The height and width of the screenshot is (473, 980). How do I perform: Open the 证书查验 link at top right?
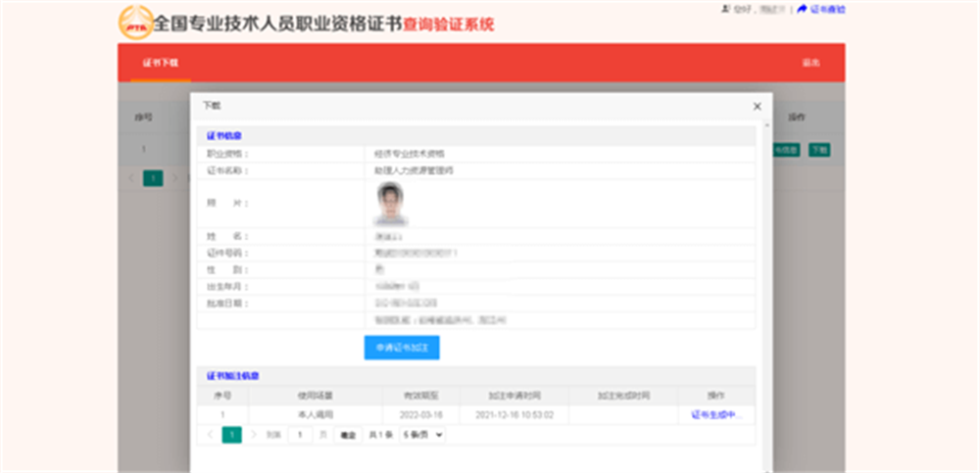tap(827, 9)
